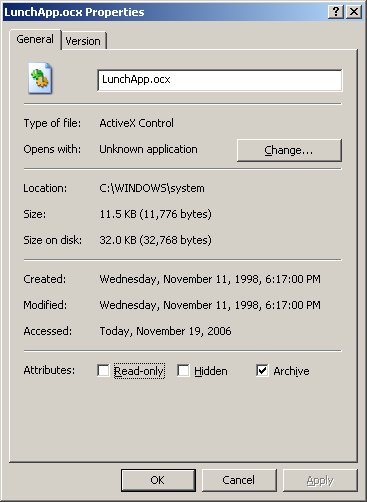The image size is (367, 502).
Task: Click the Apply button
Action: tap(320, 480)
